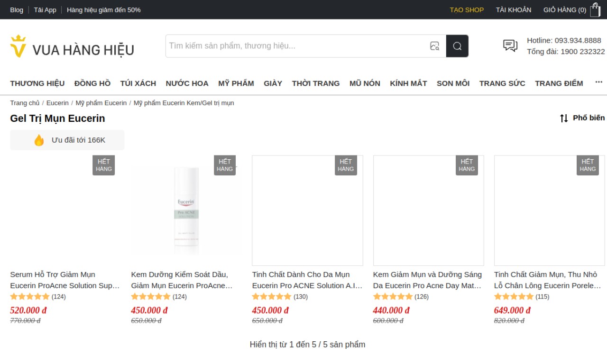Screen dimensions: 607x364
Task: Click the Eucerin ProAcne bottle thumbnail
Action: [187, 210]
